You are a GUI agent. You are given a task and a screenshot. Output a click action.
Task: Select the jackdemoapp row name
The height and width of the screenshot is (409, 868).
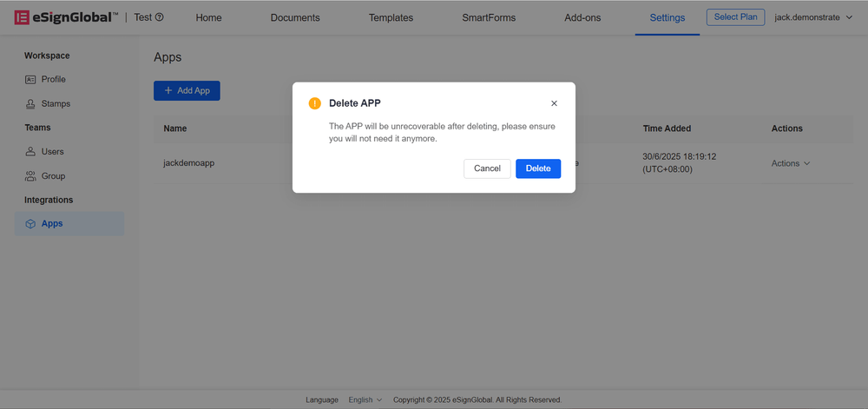pyautogui.click(x=188, y=163)
